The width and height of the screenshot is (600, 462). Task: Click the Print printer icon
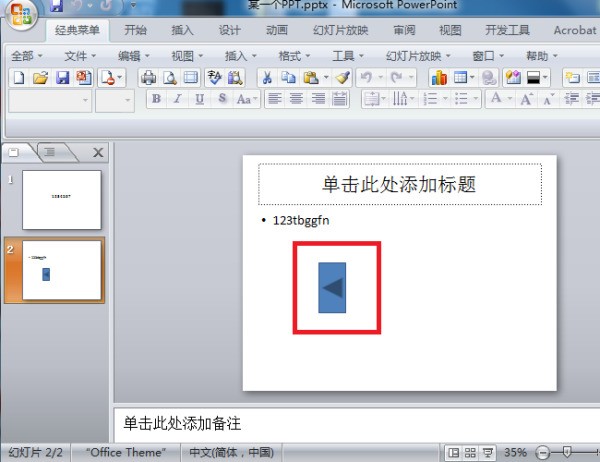pyautogui.click(x=148, y=78)
